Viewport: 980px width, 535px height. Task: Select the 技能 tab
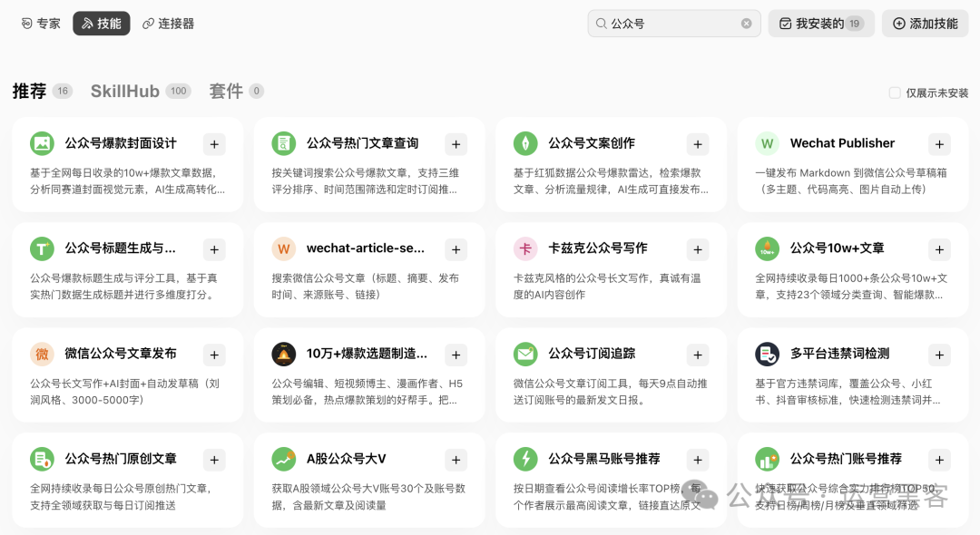point(102,24)
